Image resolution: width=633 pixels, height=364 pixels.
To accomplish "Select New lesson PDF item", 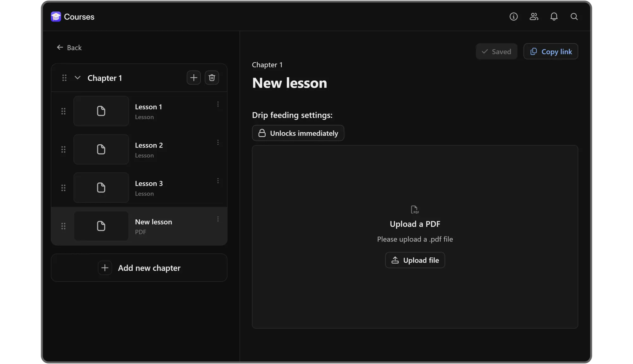I will point(153,226).
